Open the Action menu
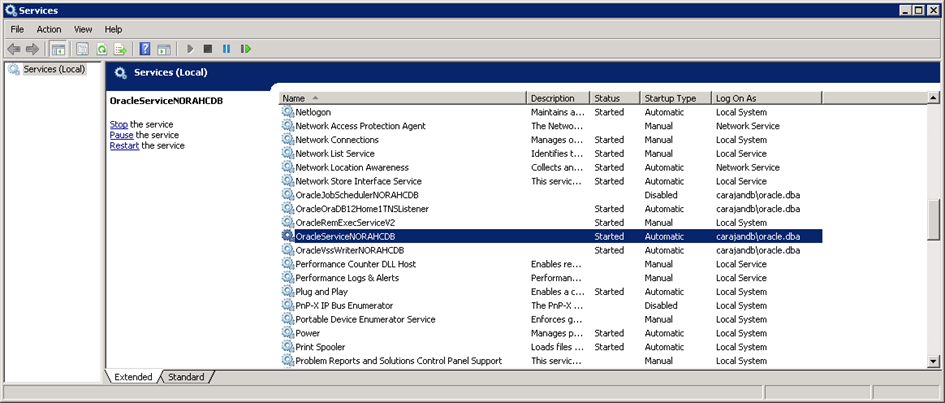This screenshot has width=945, height=403. [49, 29]
